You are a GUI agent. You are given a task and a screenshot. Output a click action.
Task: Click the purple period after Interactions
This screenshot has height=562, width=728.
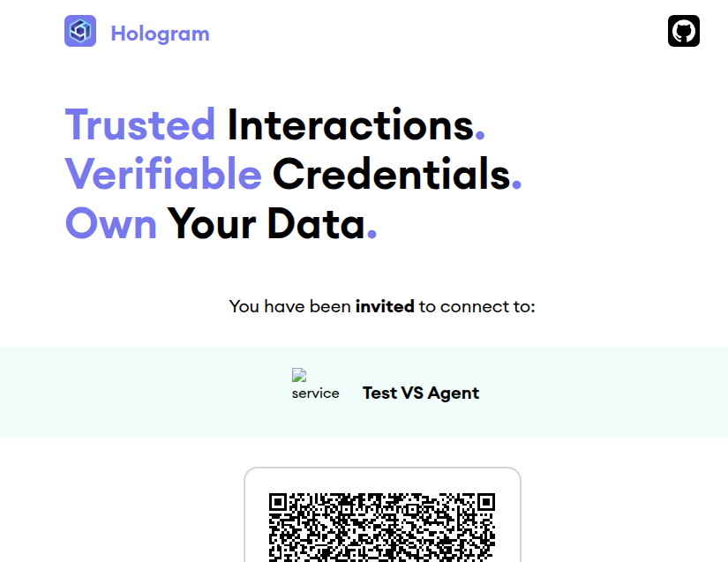pyautogui.click(x=480, y=136)
